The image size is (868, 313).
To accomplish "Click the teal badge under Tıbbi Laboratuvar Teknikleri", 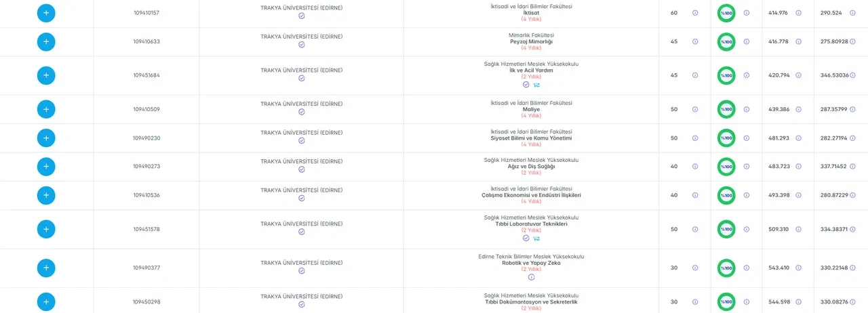I will pyautogui.click(x=536, y=238).
